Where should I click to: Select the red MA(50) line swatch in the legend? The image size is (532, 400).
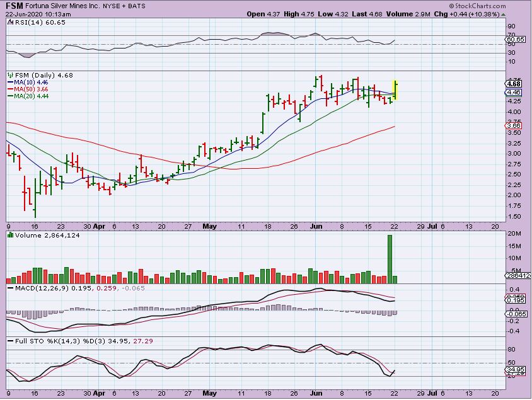point(11,89)
